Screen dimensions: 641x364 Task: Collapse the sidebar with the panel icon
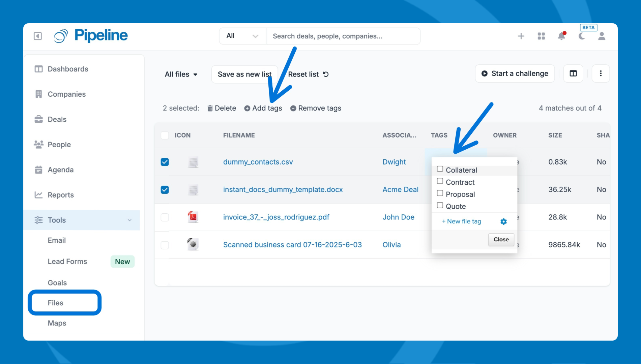[38, 36]
